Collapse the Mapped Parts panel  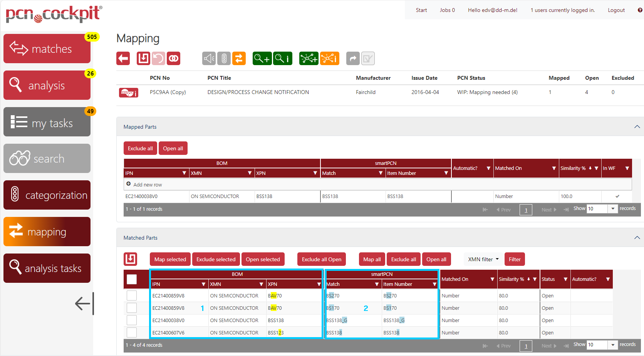pos(637,127)
